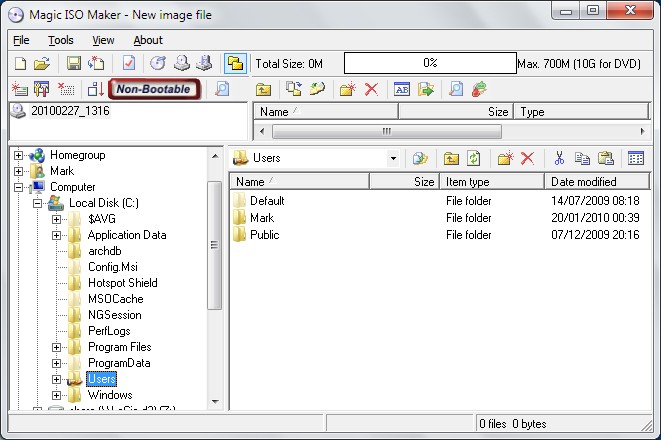This screenshot has width=661, height=440.
Task: Open the View menu
Action: [103, 40]
